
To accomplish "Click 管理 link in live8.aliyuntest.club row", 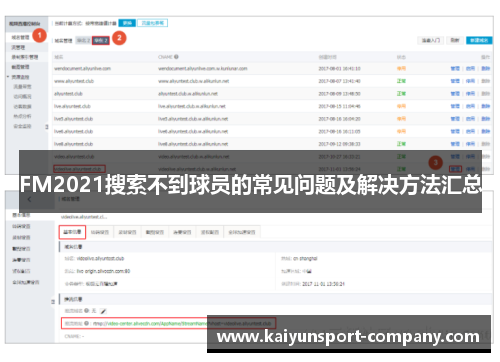I will tap(455, 144).
